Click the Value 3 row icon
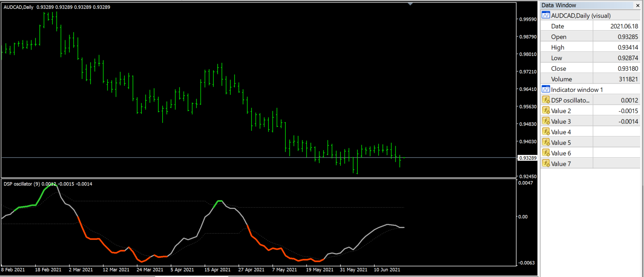The height and width of the screenshot is (277, 644). click(x=546, y=121)
